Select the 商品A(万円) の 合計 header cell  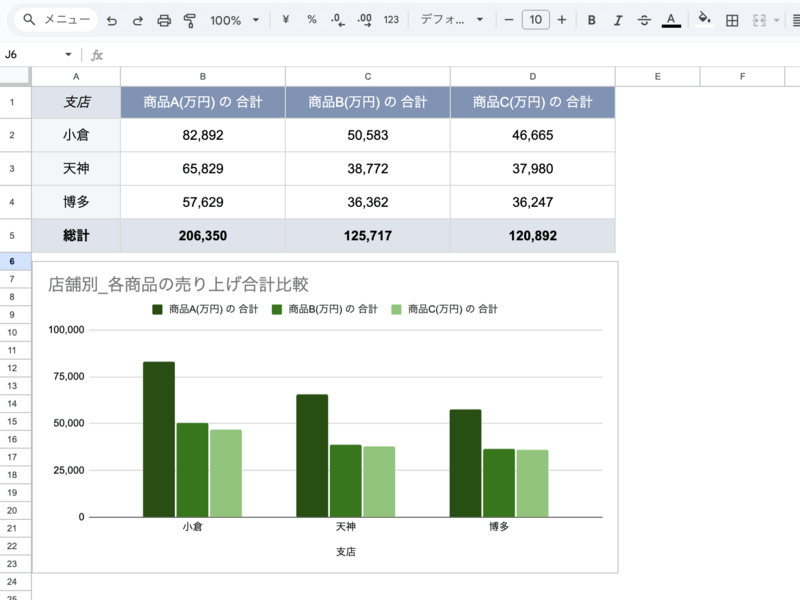(x=203, y=102)
